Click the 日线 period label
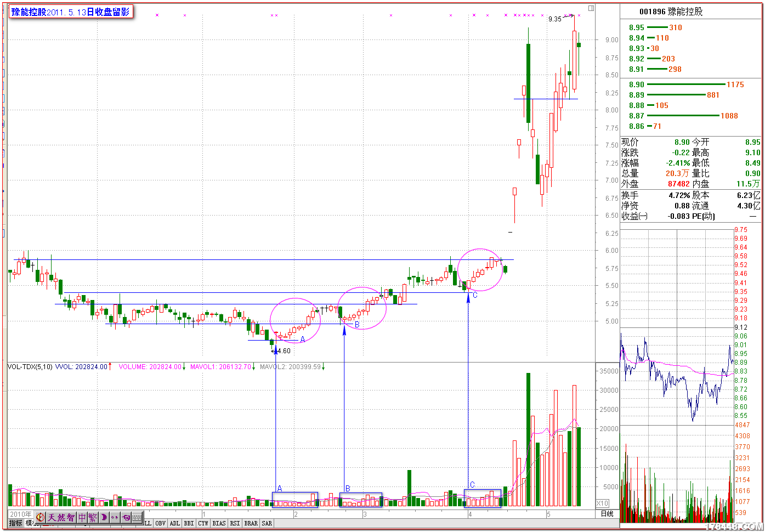This screenshot has height=532, width=765. tap(607, 514)
